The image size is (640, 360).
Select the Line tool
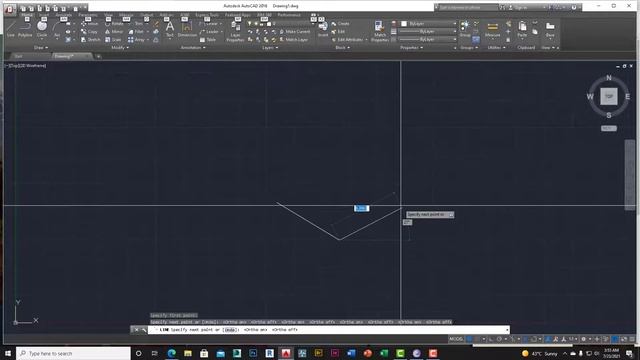[11, 29]
